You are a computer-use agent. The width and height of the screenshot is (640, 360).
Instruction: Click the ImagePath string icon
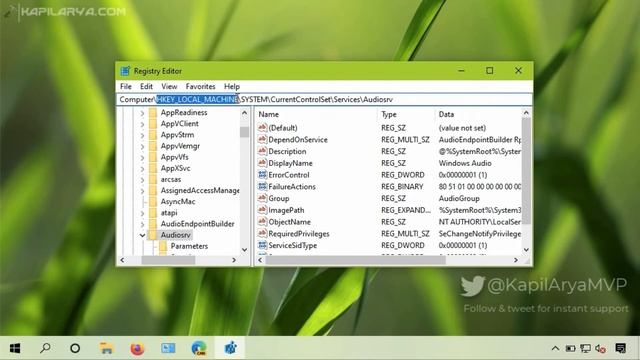(x=262, y=210)
